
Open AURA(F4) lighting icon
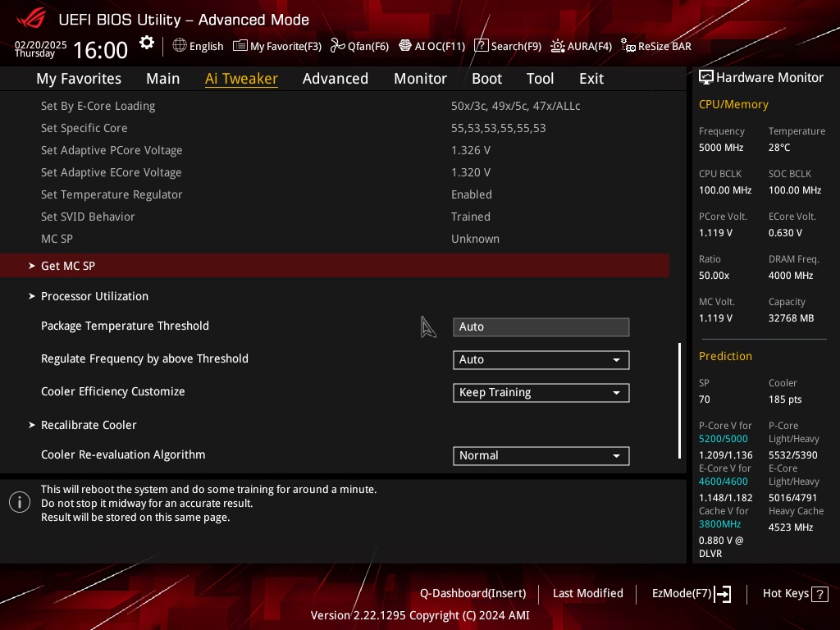[x=558, y=46]
